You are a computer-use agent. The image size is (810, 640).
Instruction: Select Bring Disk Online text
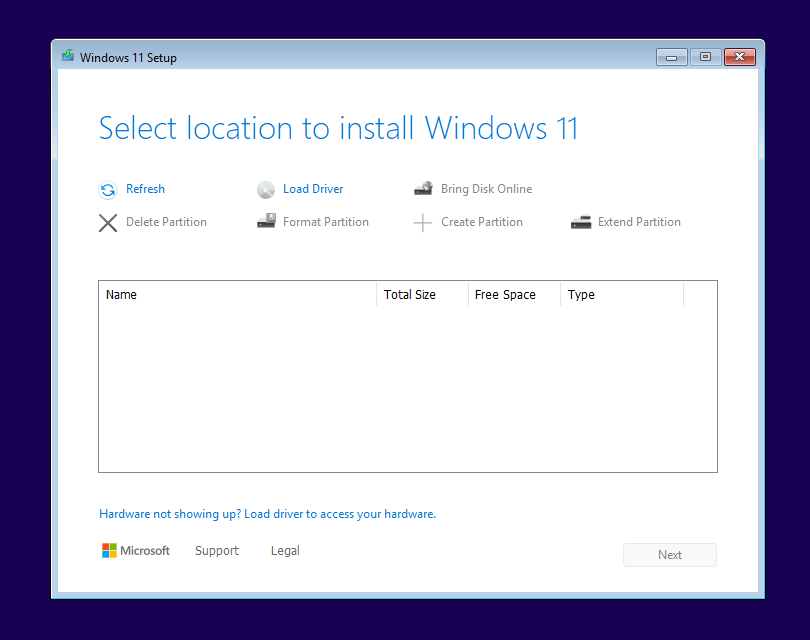tap(486, 189)
